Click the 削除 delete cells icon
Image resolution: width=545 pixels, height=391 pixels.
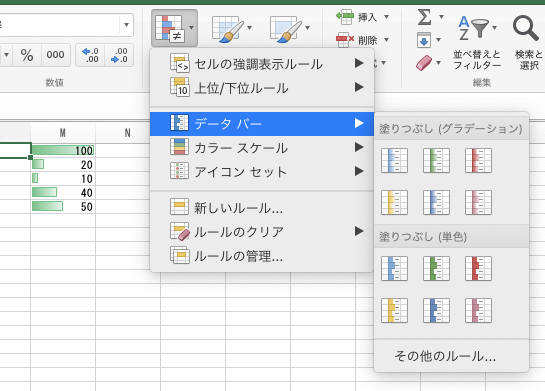tap(345, 40)
